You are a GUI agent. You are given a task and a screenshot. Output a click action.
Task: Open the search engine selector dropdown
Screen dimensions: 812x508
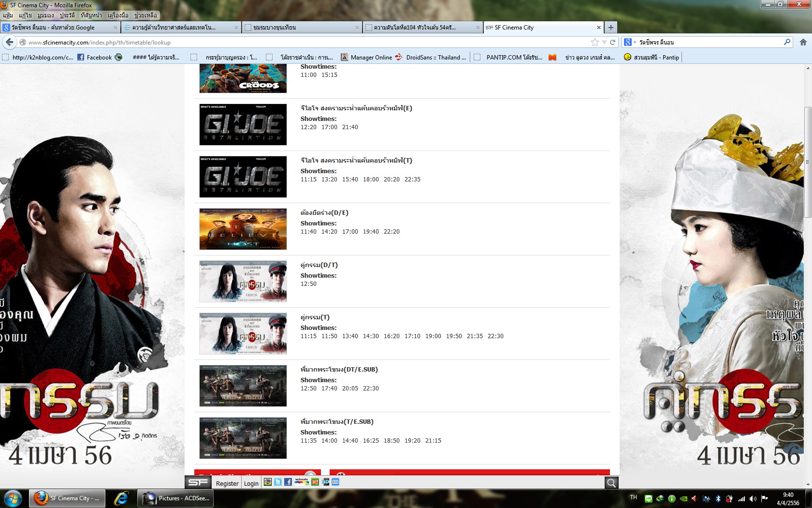[629, 42]
